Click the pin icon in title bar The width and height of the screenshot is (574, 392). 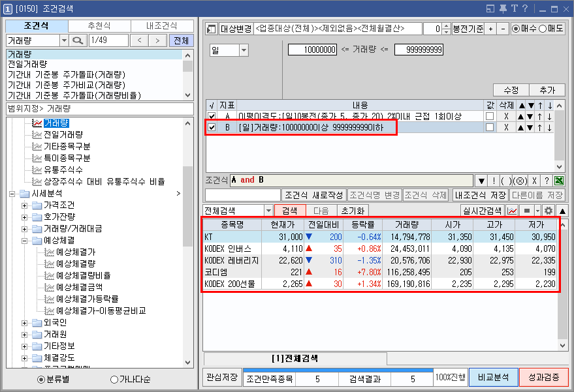[x=503, y=8]
